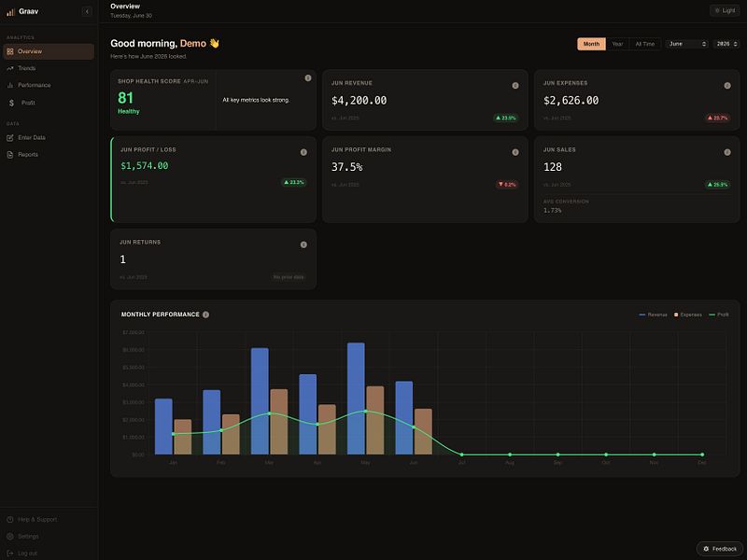This screenshot has height=560, width=747.
Task: Open the 2026 year dropdown
Action: pyautogui.click(x=726, y=44)
